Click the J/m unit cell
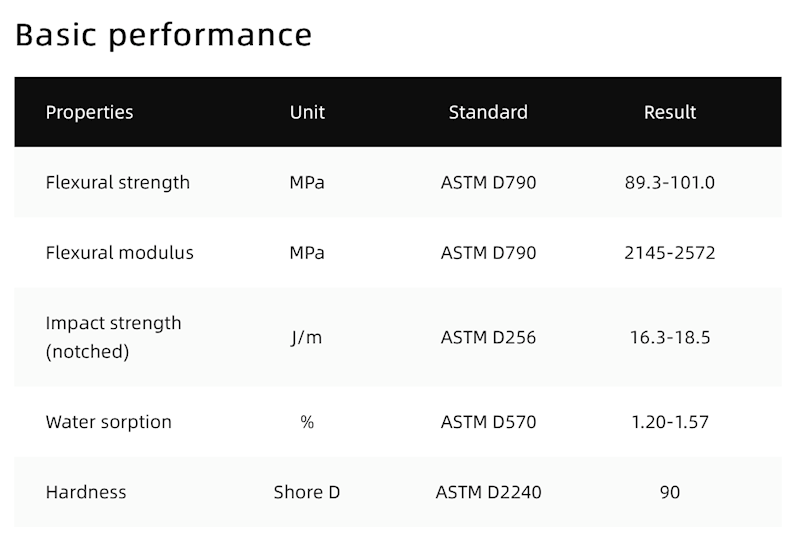Viewport: 800px width, 557px height. pyautogui.click(x=307, y=337)
